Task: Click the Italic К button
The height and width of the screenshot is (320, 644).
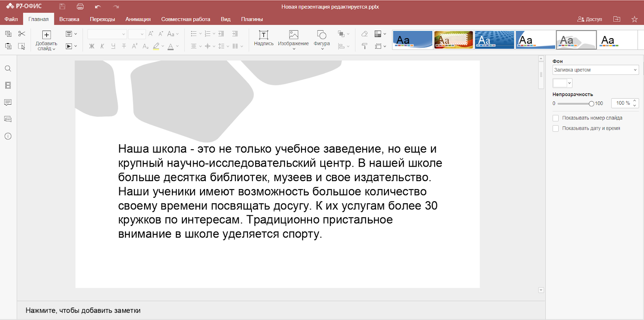Action: click(x=102, y=46)
